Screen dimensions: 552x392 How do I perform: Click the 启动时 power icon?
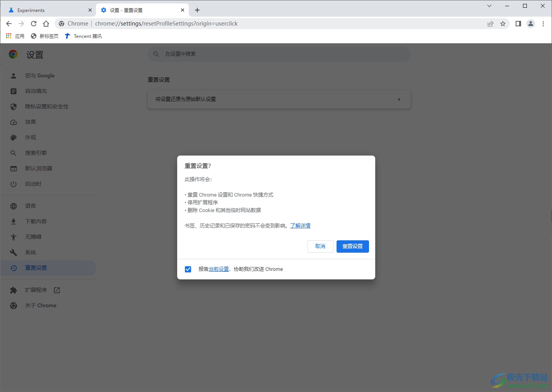click(14, 184)
